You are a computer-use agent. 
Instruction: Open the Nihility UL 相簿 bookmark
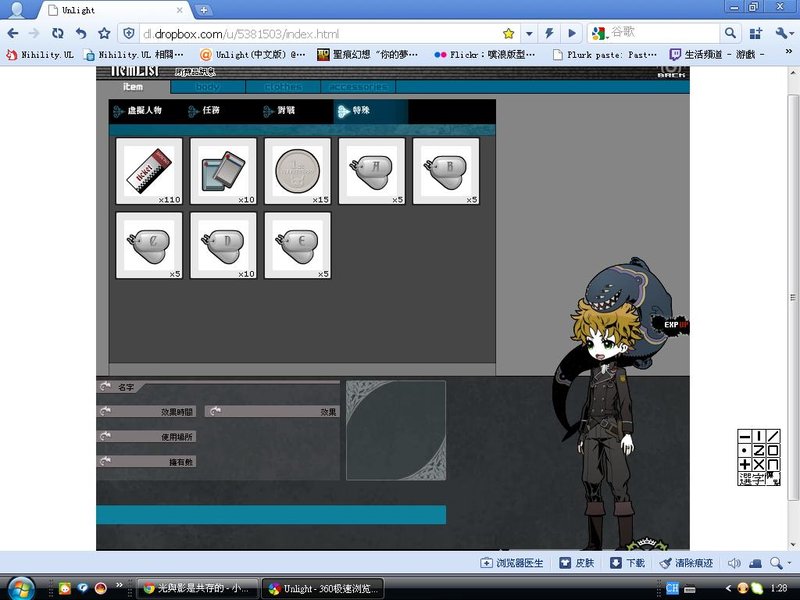point(134,54)
